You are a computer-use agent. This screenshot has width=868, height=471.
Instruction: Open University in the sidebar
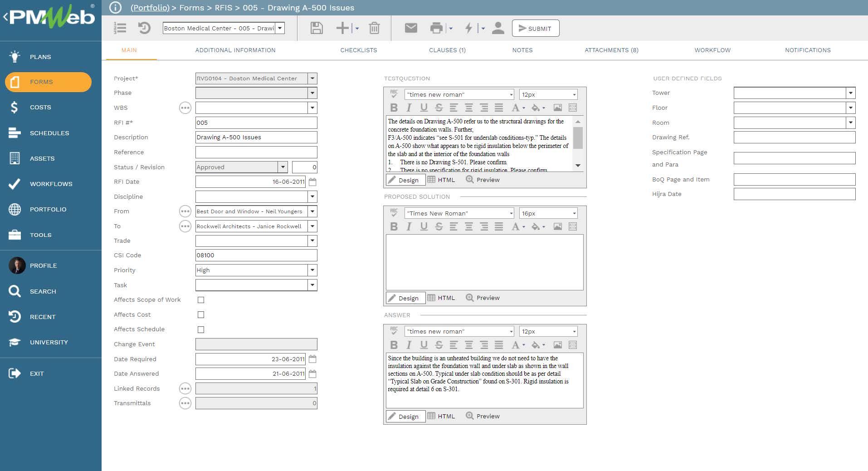tap(49, 342)
